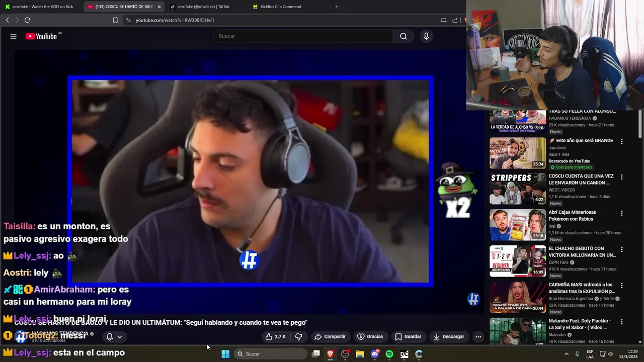This screenshot has height=362, width=644.
Task: Click the youtube.com address bar URL
Action: click(x=175, y=20)
